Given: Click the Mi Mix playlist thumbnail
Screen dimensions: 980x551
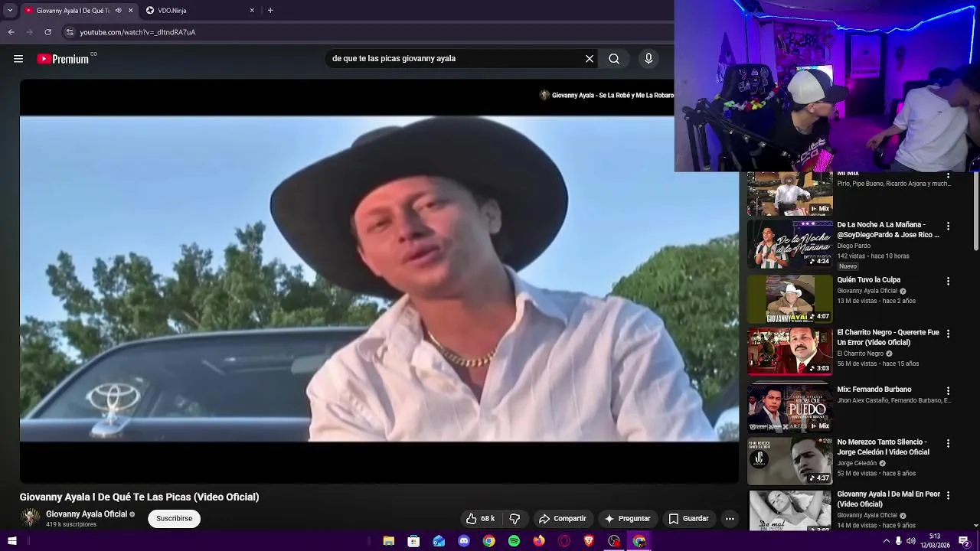Looking at the screenshot, I should pyautogui.click(x=789, y=194).
